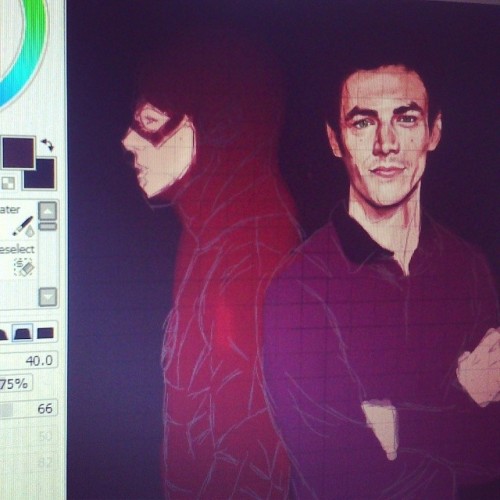
Task: Click the faded slider showing 82
Action: pyautogui.click(x=29, y=462)
